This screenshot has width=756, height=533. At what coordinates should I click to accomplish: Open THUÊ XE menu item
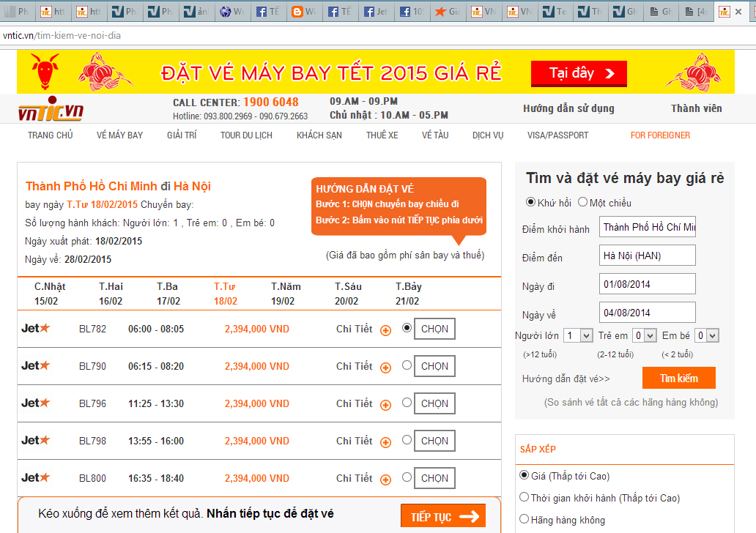point(382,135)
